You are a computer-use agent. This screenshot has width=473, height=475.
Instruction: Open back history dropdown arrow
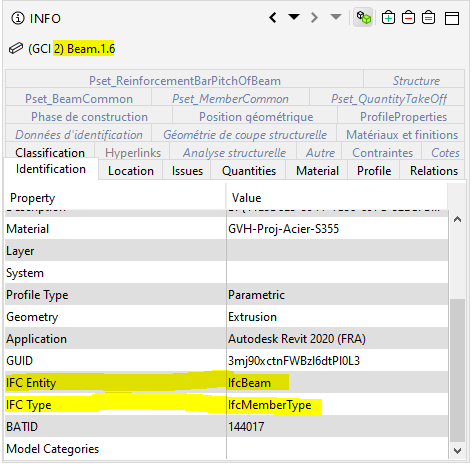294,17
